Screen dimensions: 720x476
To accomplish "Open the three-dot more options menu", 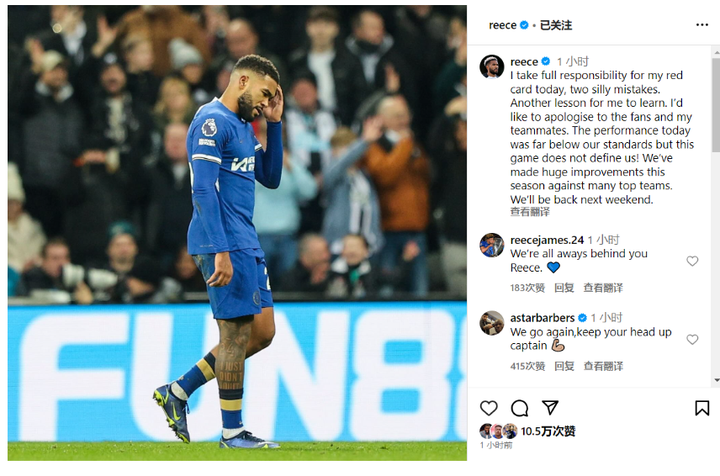I will (702, 25).
